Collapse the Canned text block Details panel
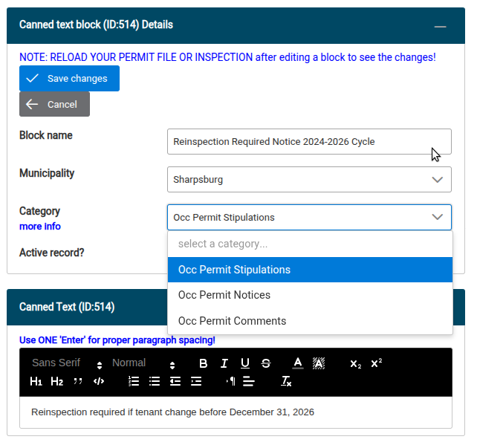Screen dimensions: 477x448 coord(440,27)
